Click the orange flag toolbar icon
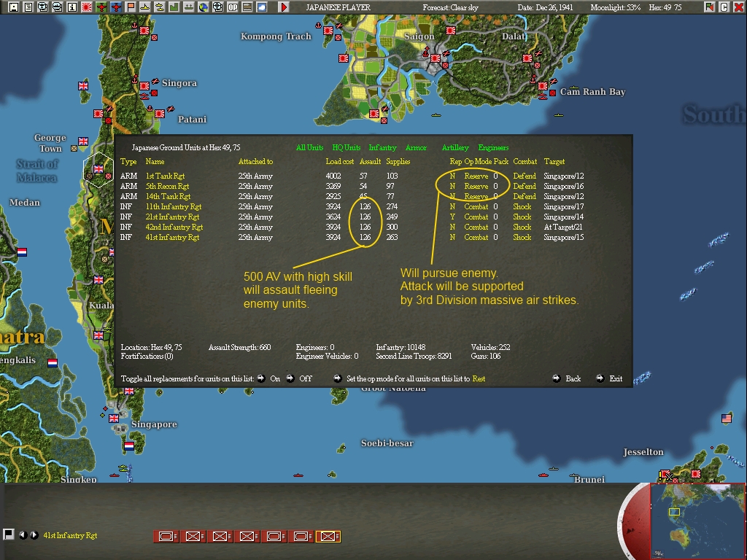Viewport: 747px width, 560px height. [x=131, y=7]
